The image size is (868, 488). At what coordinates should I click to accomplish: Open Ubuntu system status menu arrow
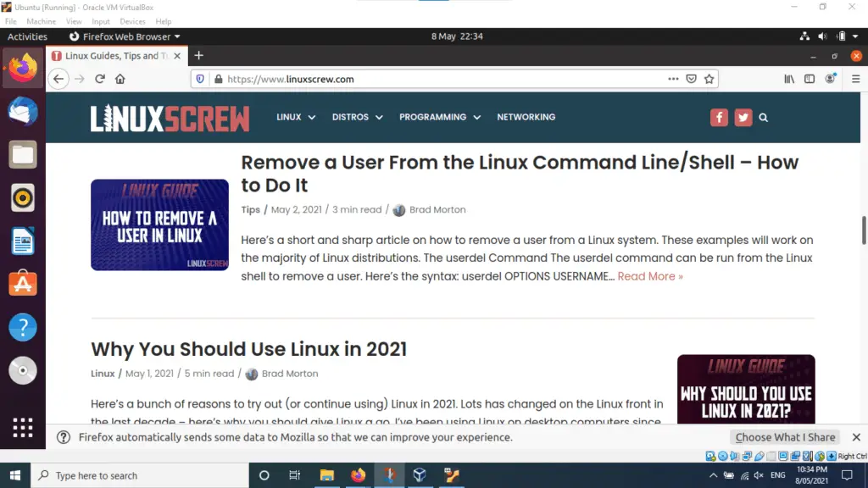tap(855, 36)
